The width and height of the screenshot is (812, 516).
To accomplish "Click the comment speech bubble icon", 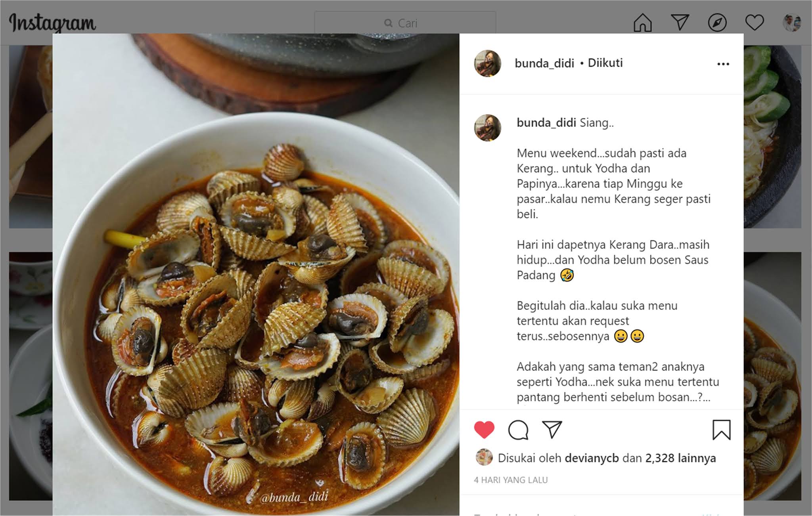I will click(x=518, y=430).
